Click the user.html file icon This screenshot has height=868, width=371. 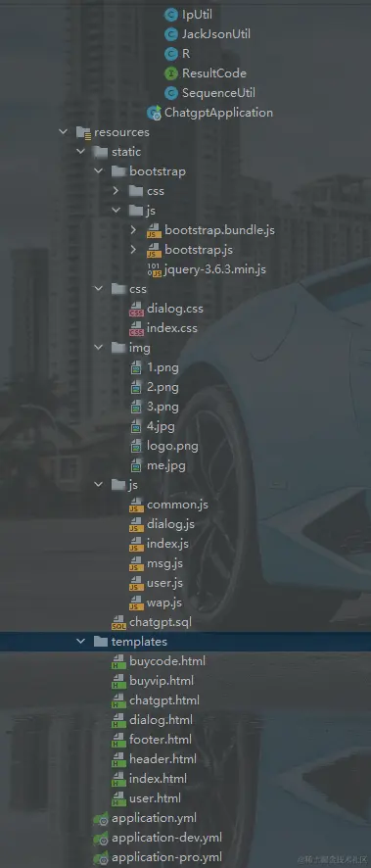118,798
